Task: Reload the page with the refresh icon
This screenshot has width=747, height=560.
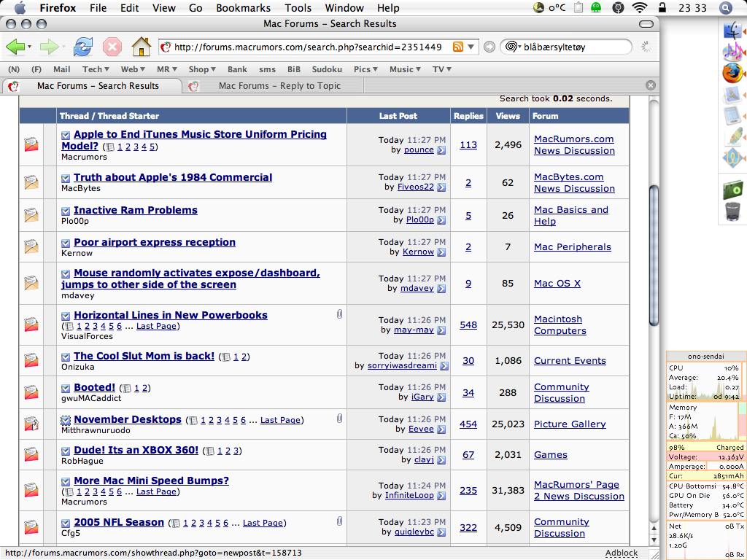Action: (83, 47)
